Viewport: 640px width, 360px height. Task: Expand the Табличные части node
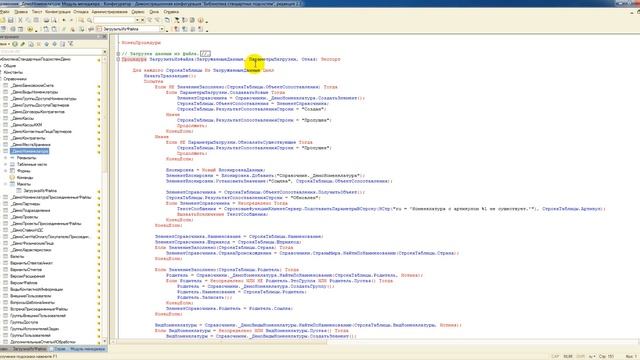tap(6, 164)
